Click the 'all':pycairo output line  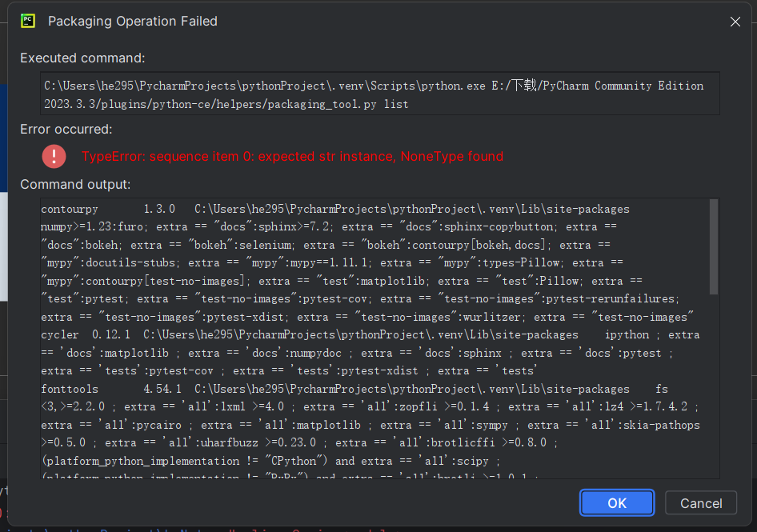point(370,426)
